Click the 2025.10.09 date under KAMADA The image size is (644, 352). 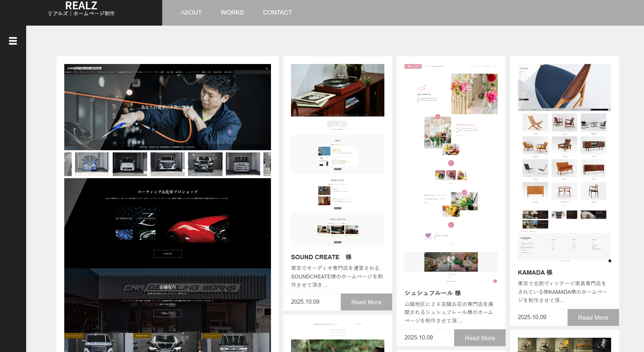(532, 317)
